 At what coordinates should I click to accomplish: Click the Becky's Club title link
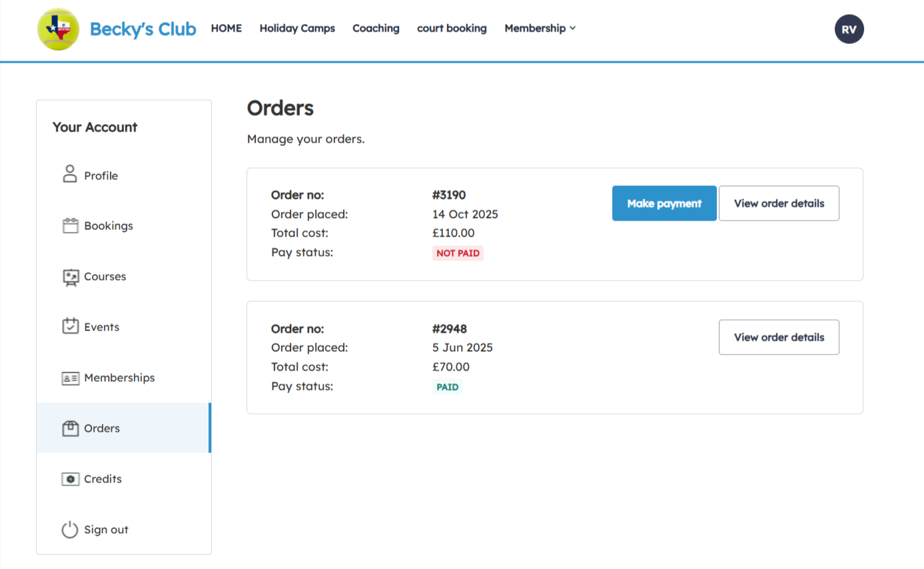point(143,29)
